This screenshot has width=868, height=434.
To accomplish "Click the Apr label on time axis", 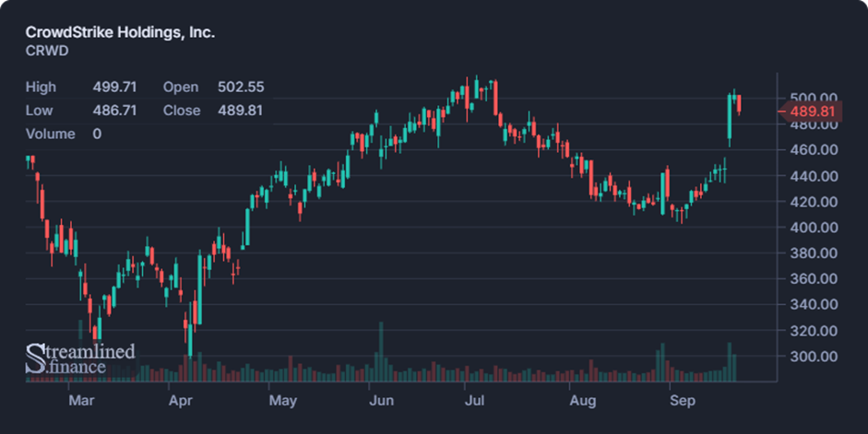I will click(x=181, y=400).
